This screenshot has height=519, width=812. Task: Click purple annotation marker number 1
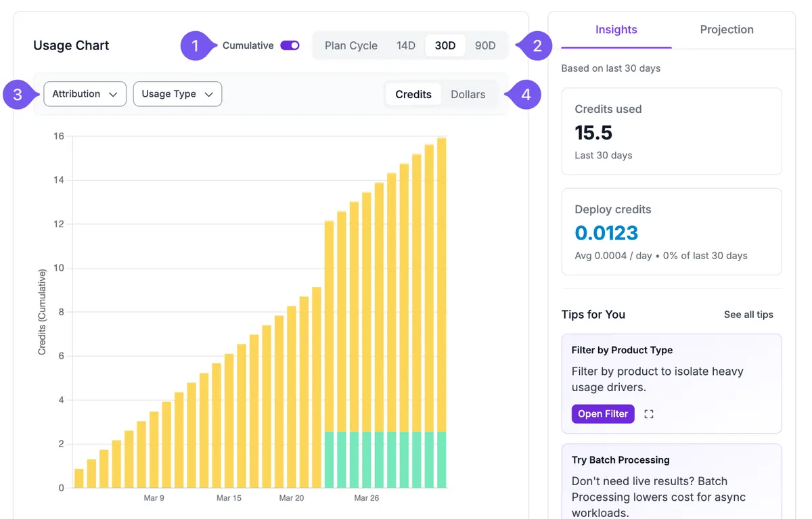tap(196, 46)
